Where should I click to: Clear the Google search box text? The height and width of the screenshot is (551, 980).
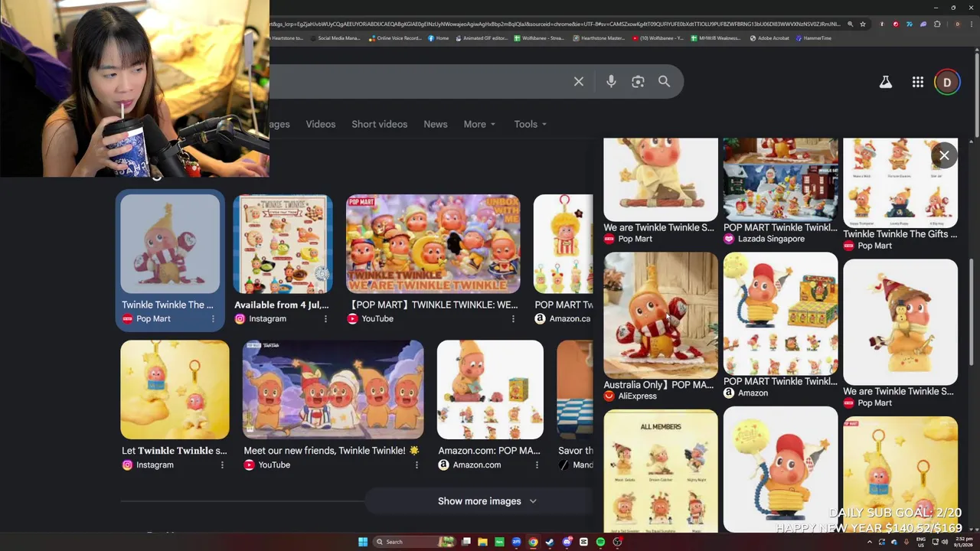pos(579,82)
